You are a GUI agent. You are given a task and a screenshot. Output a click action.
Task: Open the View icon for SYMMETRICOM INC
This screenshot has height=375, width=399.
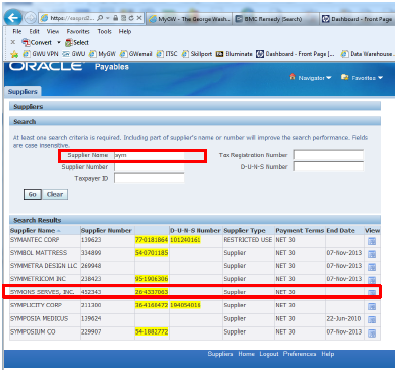click(372, 279)
